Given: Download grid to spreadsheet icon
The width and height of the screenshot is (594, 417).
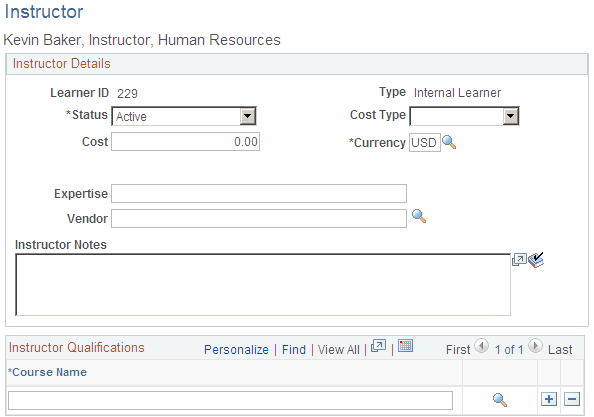Looking at the screenshot, I should click(x=405, y=346).
